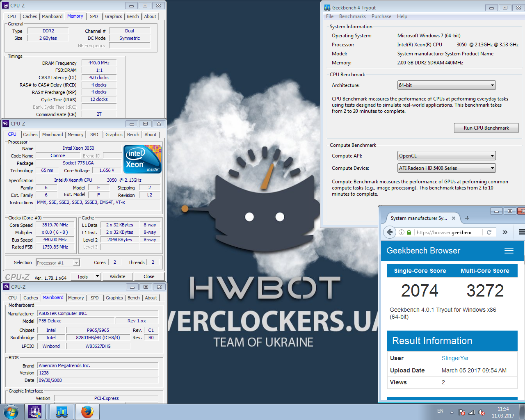
Task: Click the Geekbench icon in taskbar
Action: (x=62, y=412)
